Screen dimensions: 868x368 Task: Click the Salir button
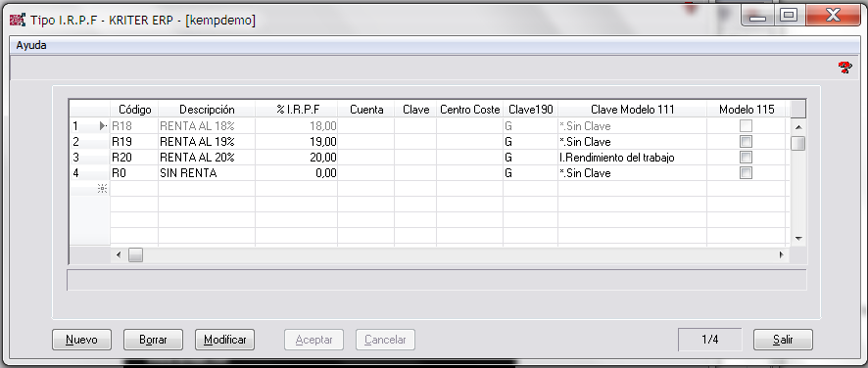point(784,340)
